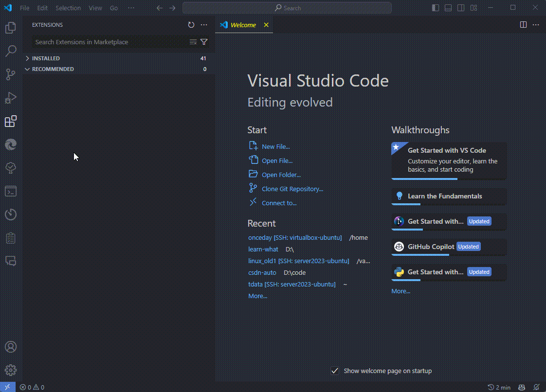Screen dimensions: 546x392
Task: Open the clipboard checklist icon in activity bar
Action: click(x=10, y=238)
